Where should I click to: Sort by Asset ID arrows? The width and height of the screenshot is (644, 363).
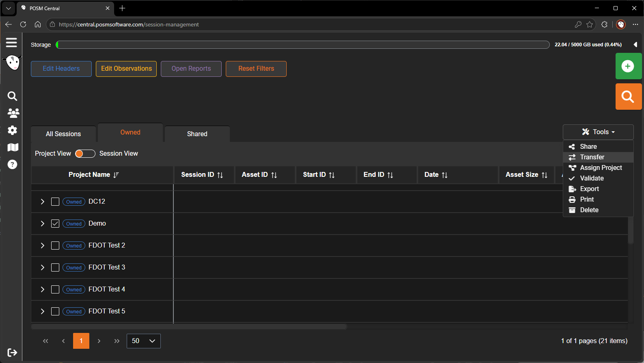click(274, 175)
